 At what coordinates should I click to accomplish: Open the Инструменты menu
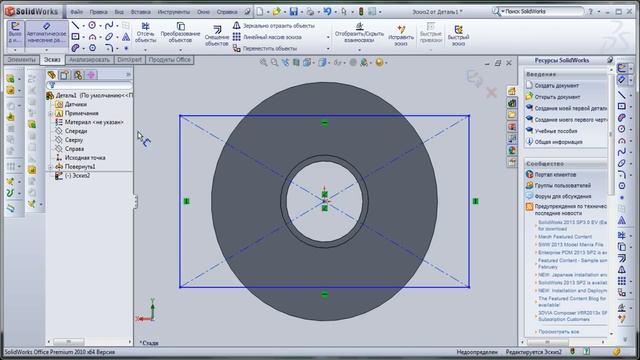click(173, 12)
